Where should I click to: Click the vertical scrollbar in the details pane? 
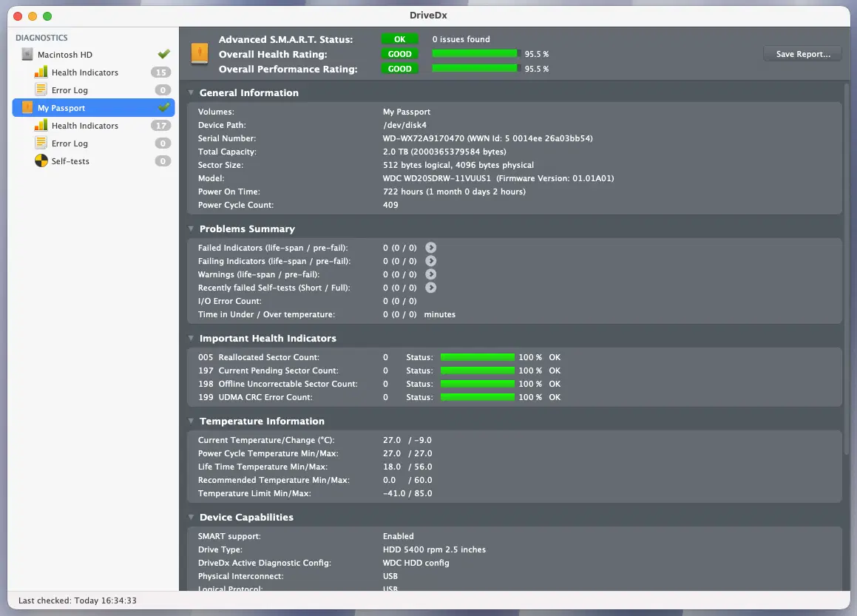[x=847, y=268]
